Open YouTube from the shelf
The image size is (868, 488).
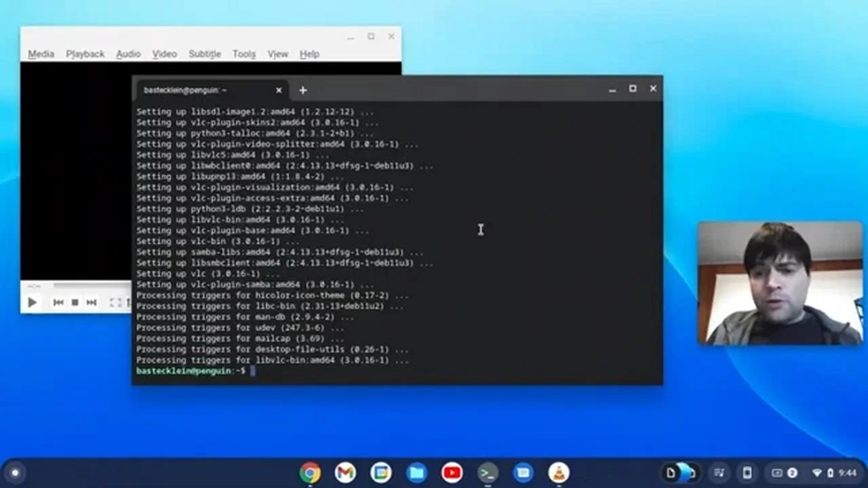pyautogui.click(x=452, y=472)
